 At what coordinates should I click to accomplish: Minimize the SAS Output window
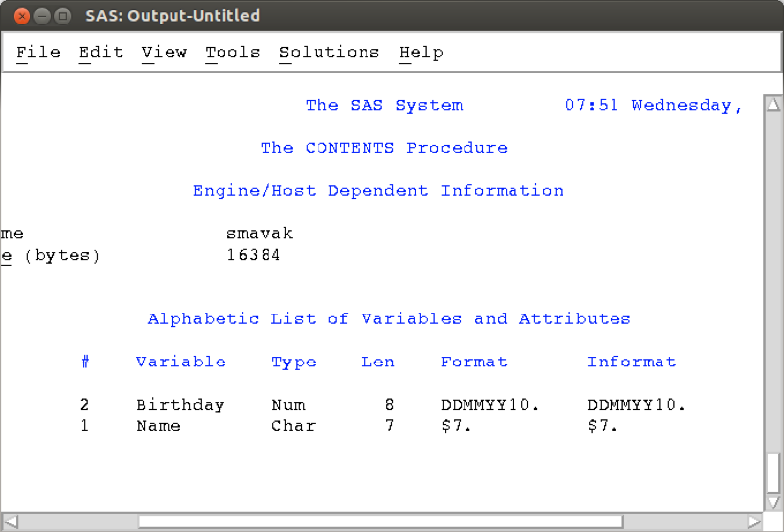[42, 16]
